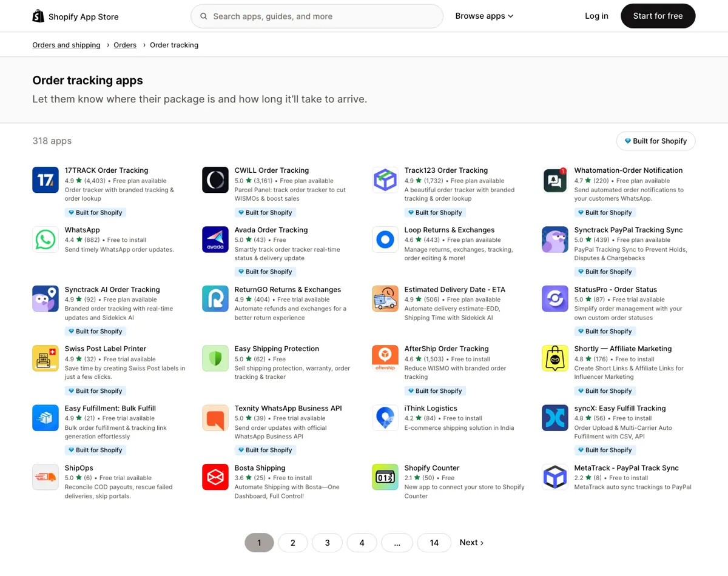Open the Easy Fulfillment: Bulk Fulfill icon

pyautogui.click(x=45, y=418)
